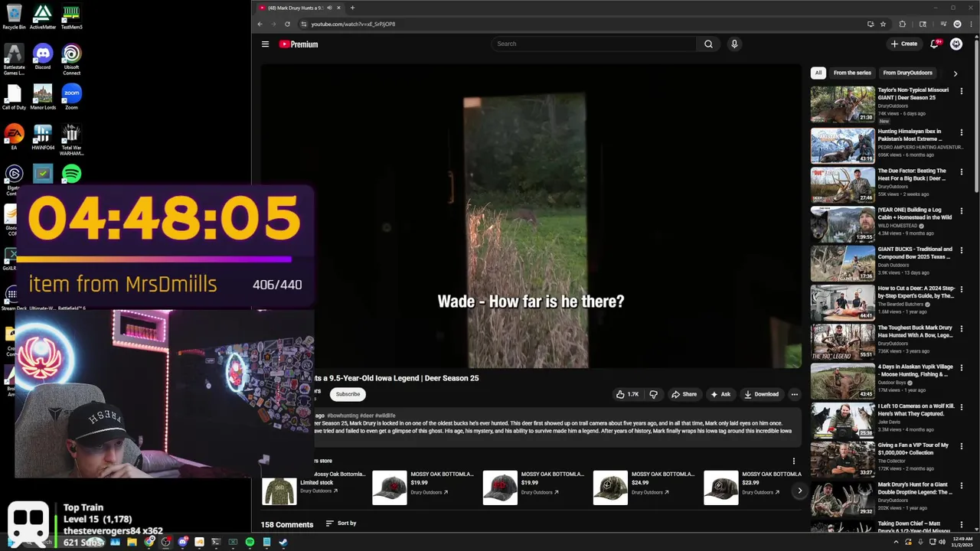Screen dimensions: 980x551
Task: Open the system clock showing 12:49 AM
Action: (x=962, y=542)
